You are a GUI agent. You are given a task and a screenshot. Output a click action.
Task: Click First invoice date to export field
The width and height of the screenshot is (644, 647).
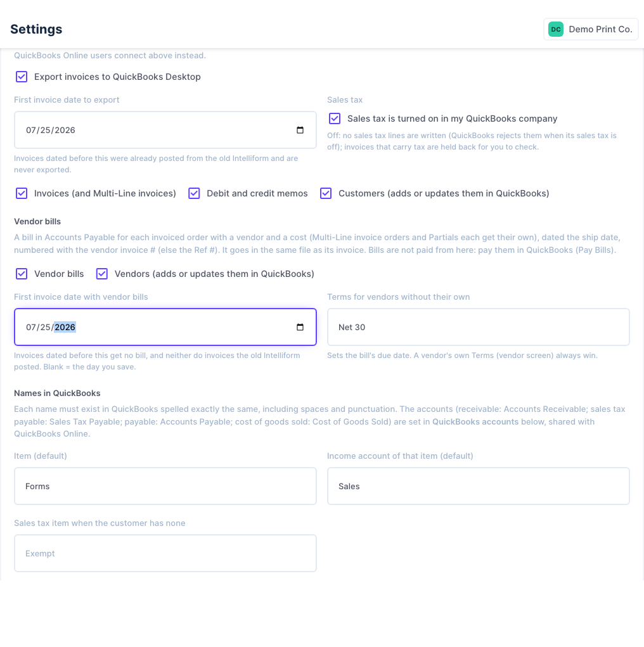(165, 130)
